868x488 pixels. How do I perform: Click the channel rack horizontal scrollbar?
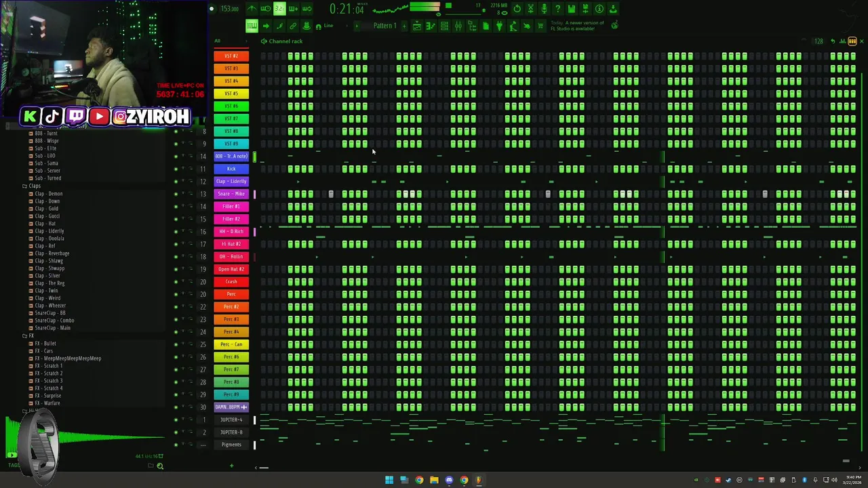point(264,467)
